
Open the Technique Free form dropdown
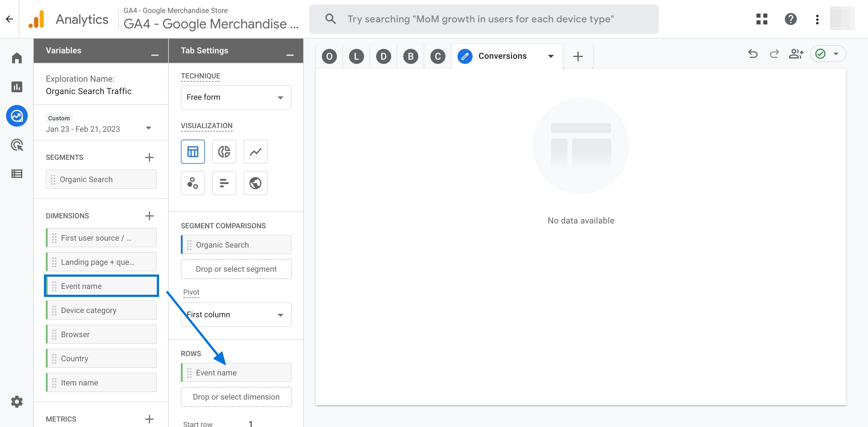pos(236,97)
